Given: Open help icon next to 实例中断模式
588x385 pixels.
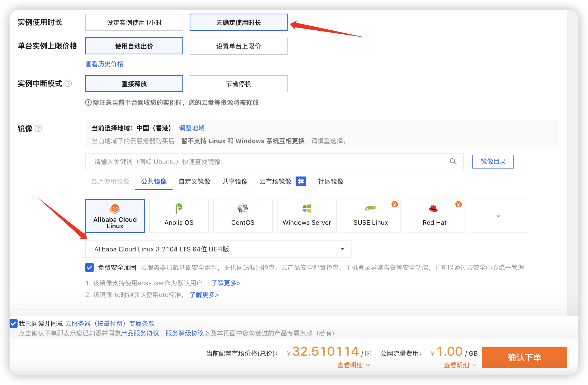Looking at the screenshot, I should [x=68, y=83].
